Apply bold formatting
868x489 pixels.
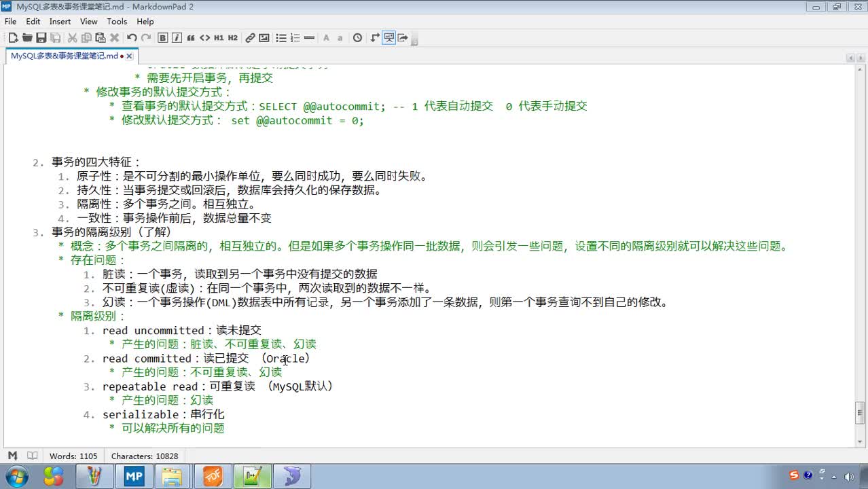pos(163,38)
